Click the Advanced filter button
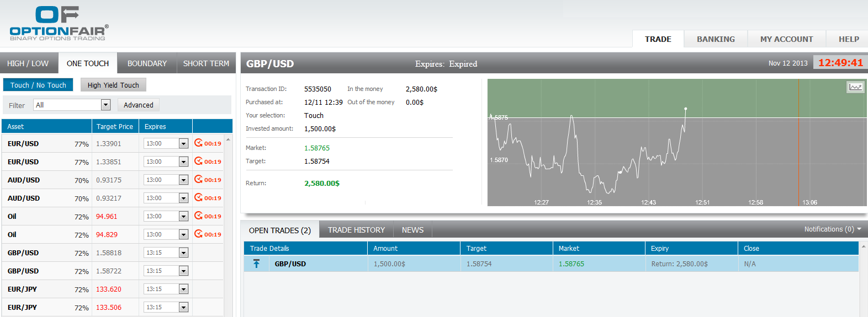This screenshot has width=868, height=317. 139,105
